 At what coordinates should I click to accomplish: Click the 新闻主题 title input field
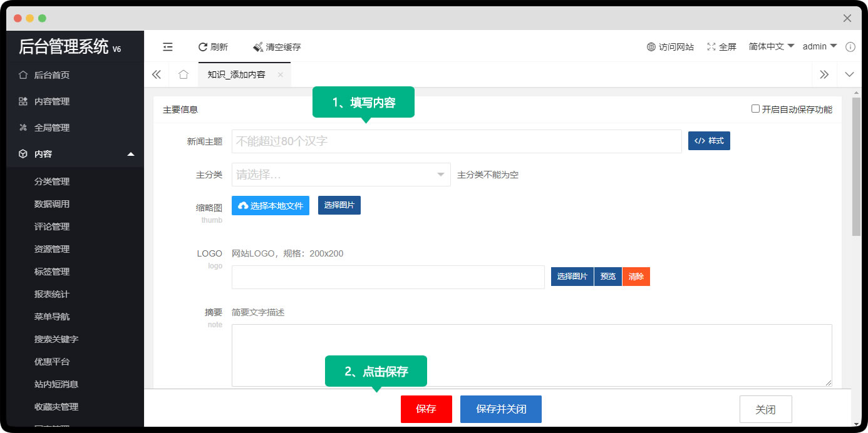point(456,141)
